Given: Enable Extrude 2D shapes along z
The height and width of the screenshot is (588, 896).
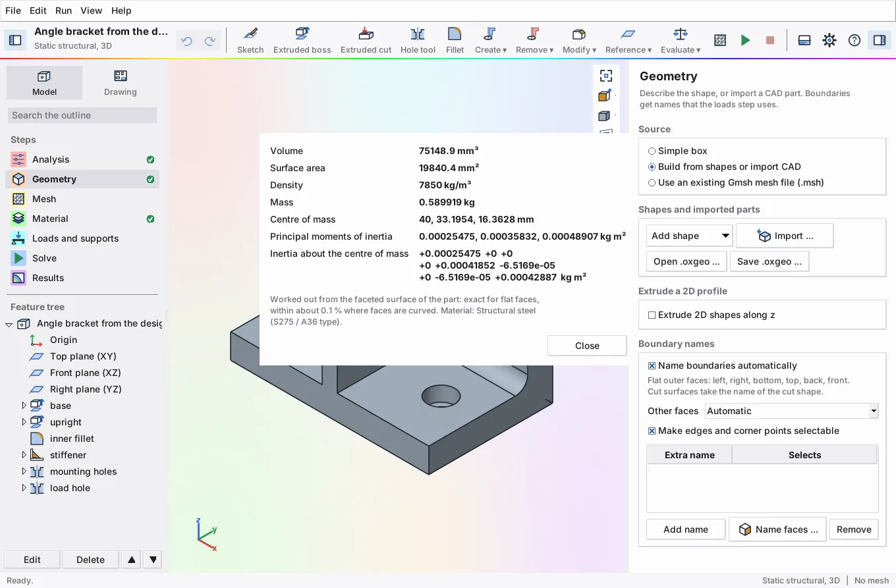Looking at the screenshot, I should tap(711, 315).
